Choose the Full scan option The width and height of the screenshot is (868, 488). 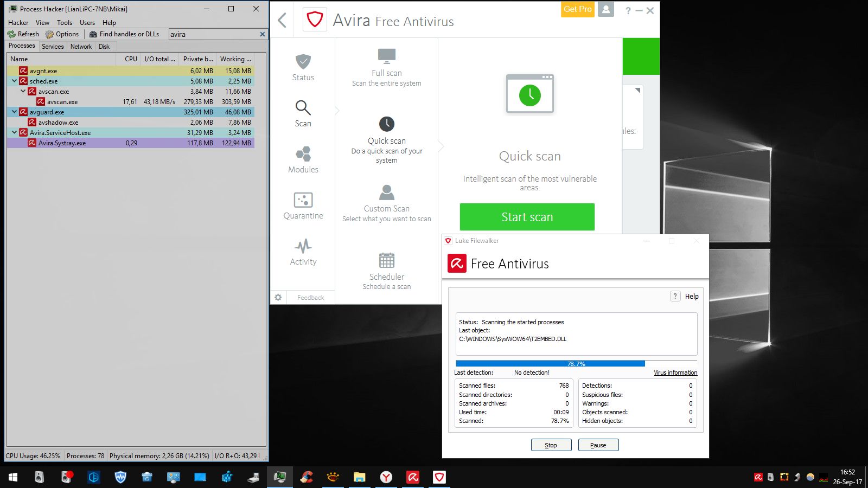(x=387, y=68)
